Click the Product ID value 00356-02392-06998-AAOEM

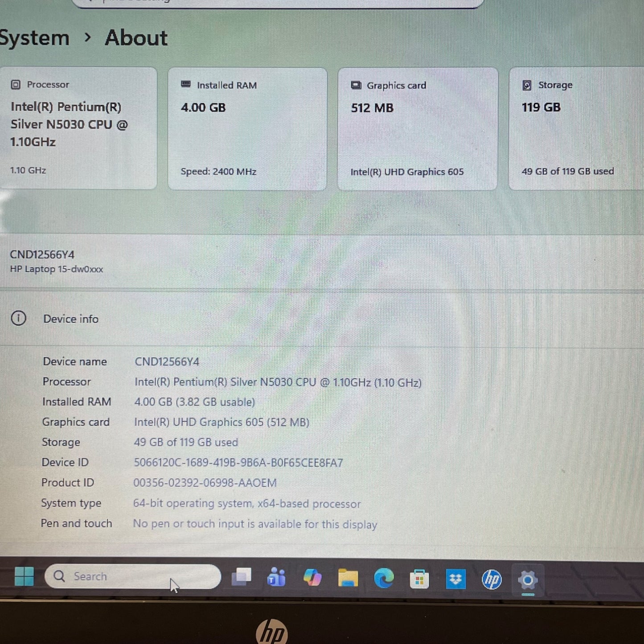tap(205, 483)
